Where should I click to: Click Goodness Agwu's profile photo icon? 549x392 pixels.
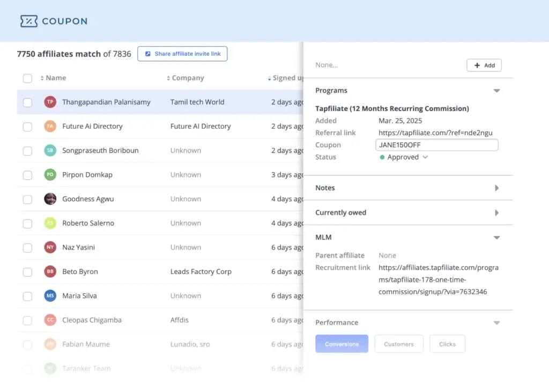[50, 199]
